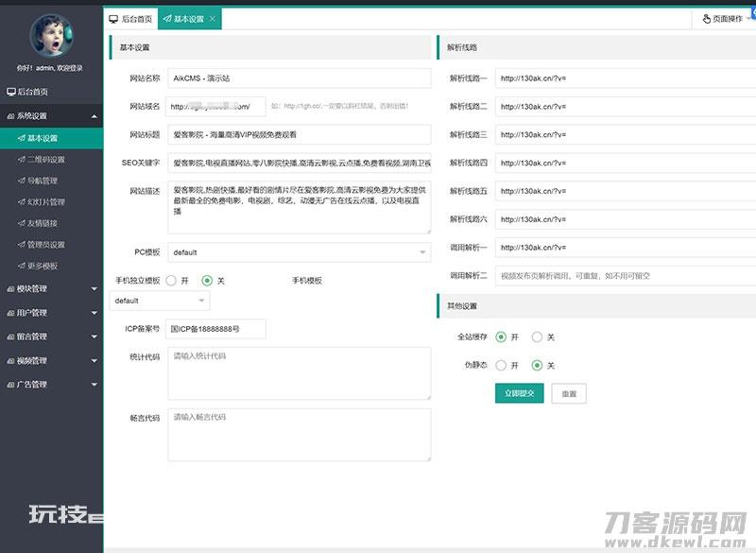Click the SEO关键字 input field
Screen dimensions: 756x553
click(300, 163)
